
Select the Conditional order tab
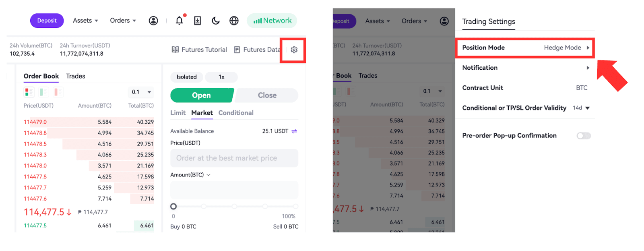(x=236, y=113)
